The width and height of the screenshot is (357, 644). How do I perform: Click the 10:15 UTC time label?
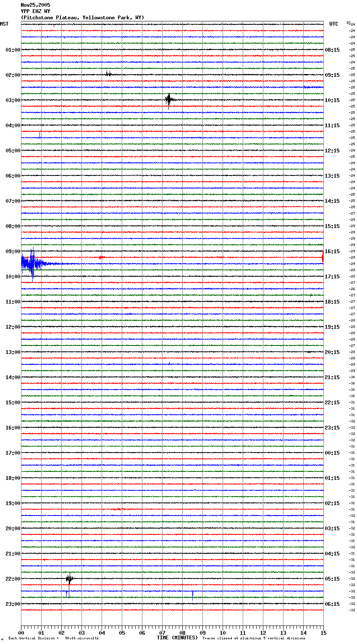[x=332, y=100]
